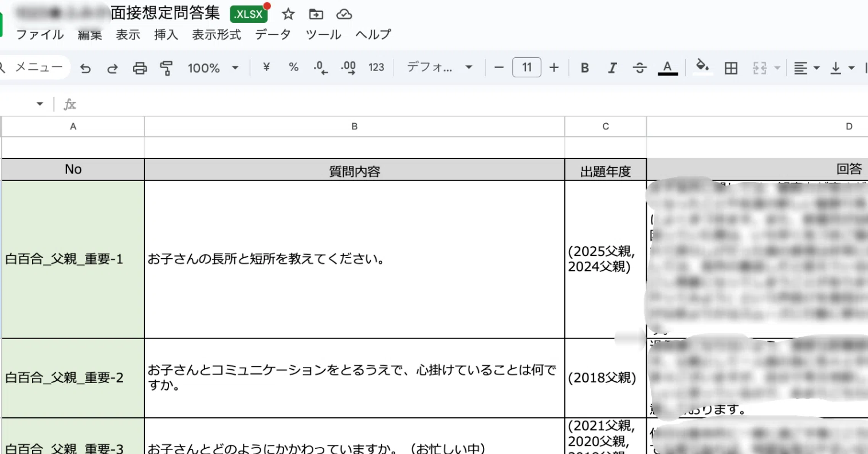Click the undo arrow icon
Image resolution: width=868 pixels, height=454 pixels.
85,68
